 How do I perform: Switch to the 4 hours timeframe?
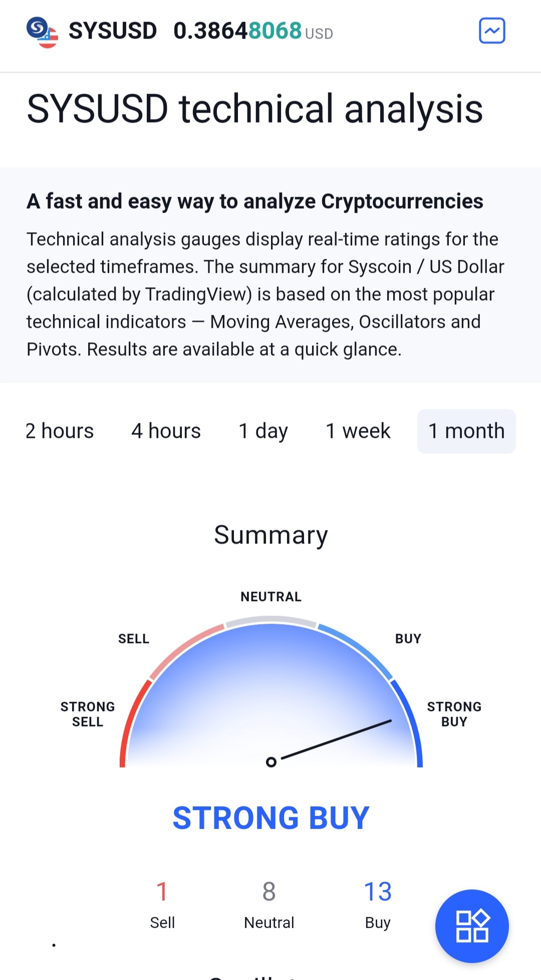[166, 431]
